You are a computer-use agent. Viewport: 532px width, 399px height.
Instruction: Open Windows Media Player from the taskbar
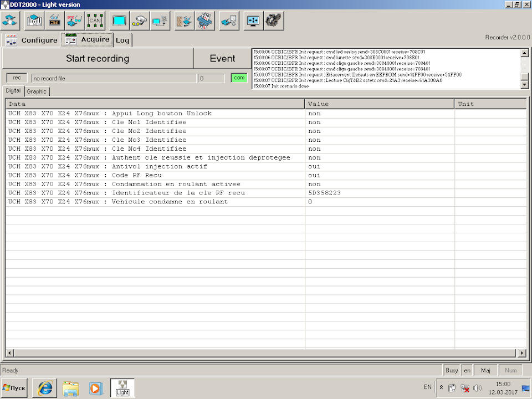point(96,388)
